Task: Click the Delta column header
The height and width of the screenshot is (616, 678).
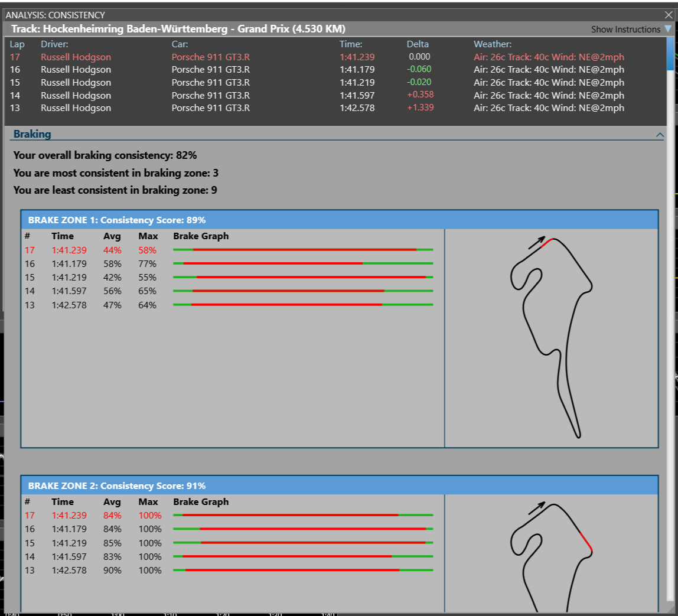Action: click(418, 44)
